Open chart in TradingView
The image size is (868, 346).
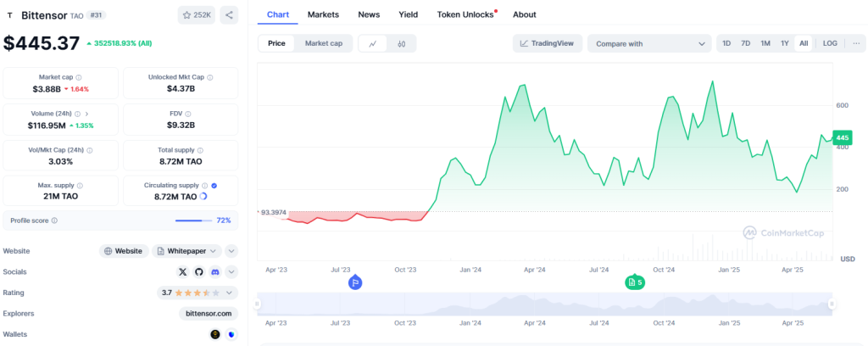(x=548, y=44)
